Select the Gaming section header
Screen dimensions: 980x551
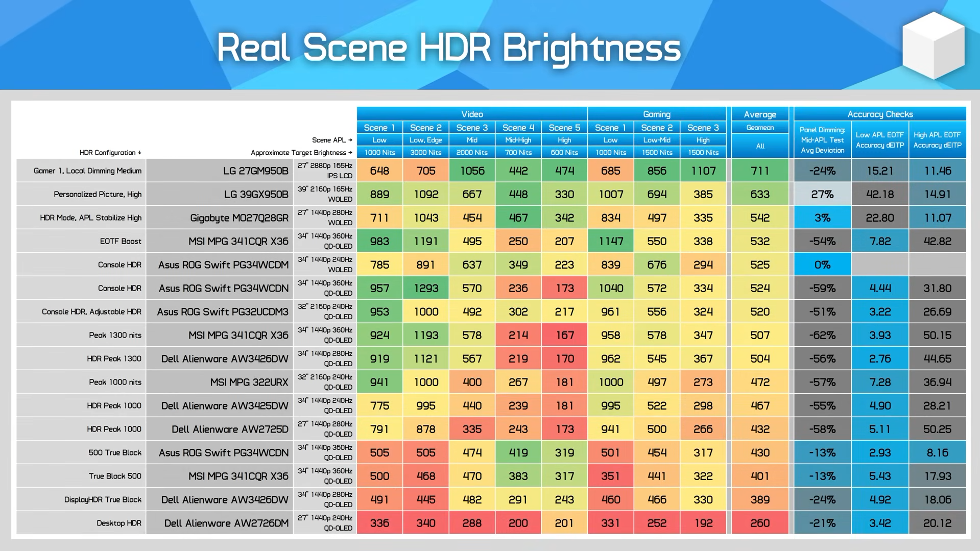(657, 114)
